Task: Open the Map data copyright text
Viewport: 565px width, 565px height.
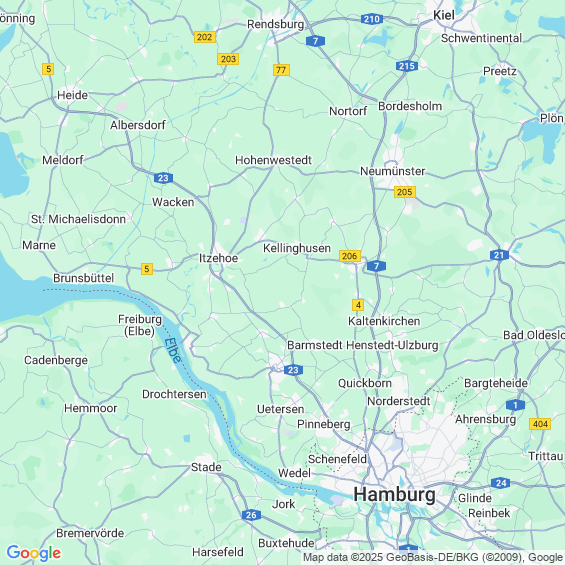Action: pyautogui.click(x=433, y=557)
